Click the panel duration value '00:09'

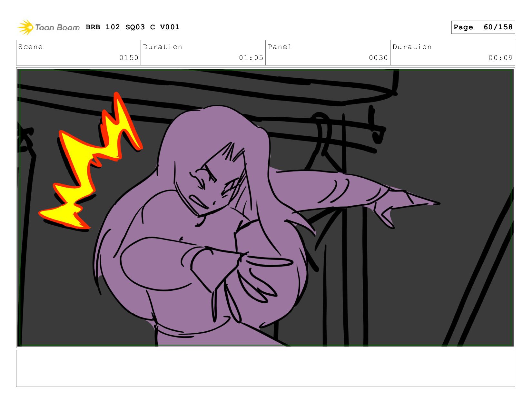tap(500, 58)
